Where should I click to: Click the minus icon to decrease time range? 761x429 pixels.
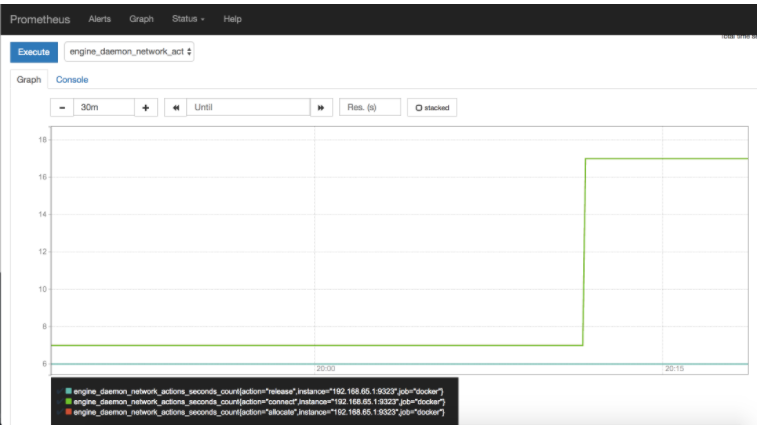tap(62, 107)
